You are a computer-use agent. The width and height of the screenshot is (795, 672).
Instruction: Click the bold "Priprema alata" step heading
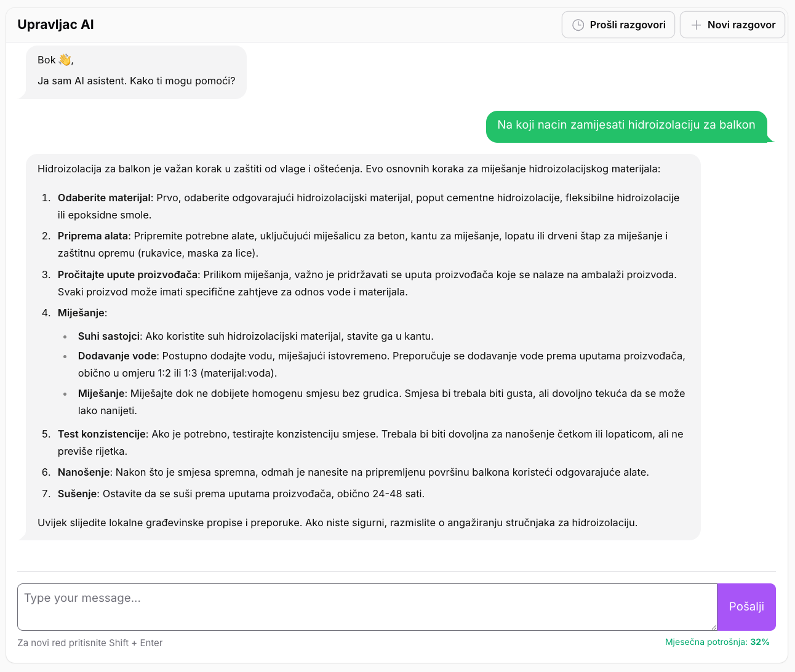(93, 236)
